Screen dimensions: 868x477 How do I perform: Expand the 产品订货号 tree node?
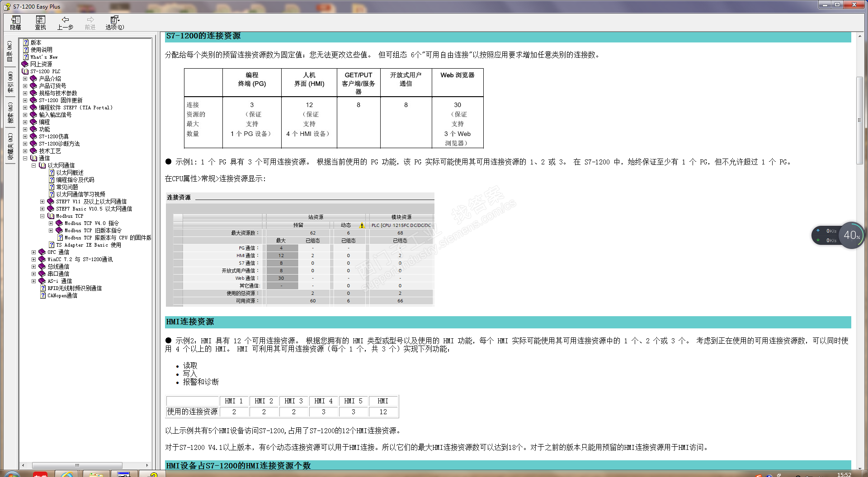coord(25,86)
